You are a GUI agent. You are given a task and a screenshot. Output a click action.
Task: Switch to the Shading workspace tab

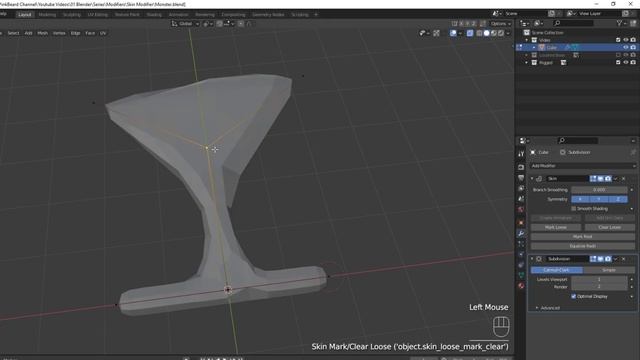coord(154,15)
